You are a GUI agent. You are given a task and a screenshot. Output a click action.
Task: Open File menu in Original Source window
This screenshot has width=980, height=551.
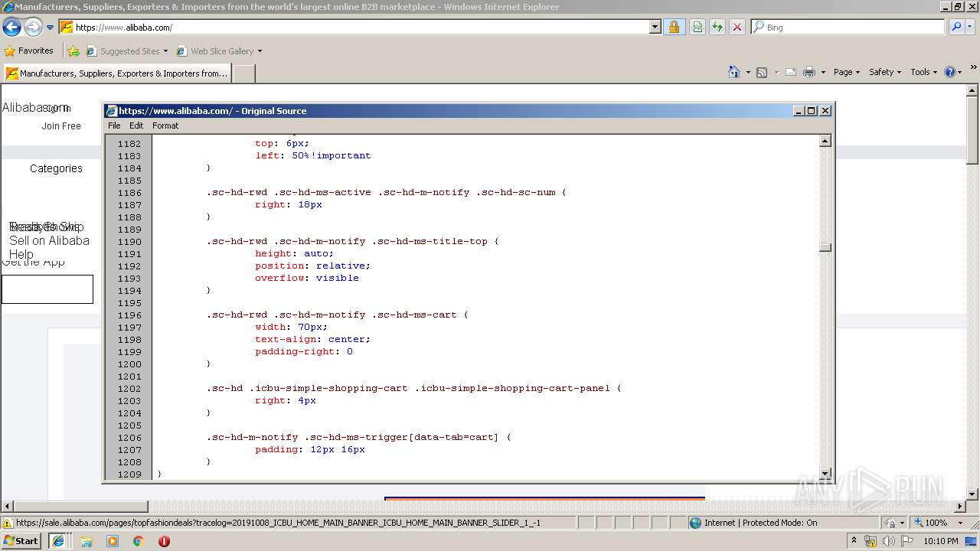point(114,126)
